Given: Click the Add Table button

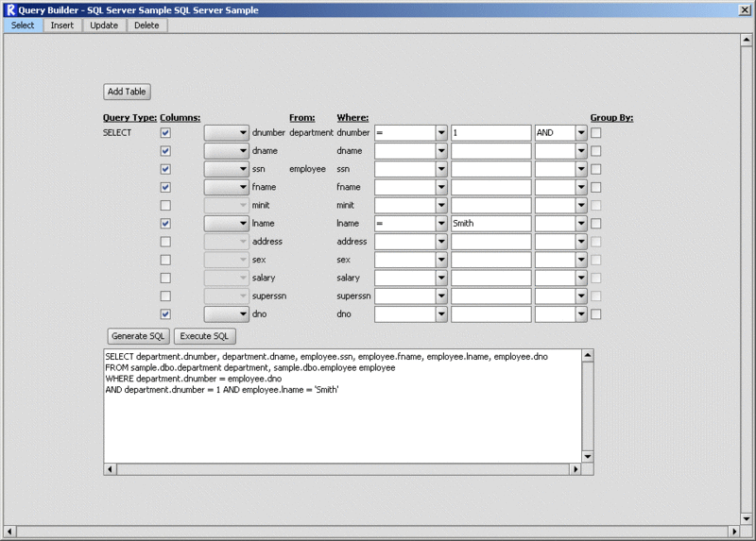Looking at the screenshot, I should pos(127,92).
